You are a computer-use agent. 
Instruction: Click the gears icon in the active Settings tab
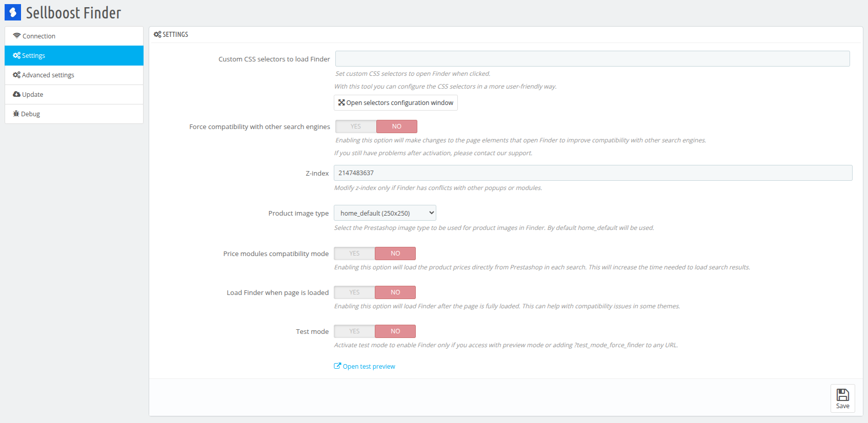tap(17, 55)
